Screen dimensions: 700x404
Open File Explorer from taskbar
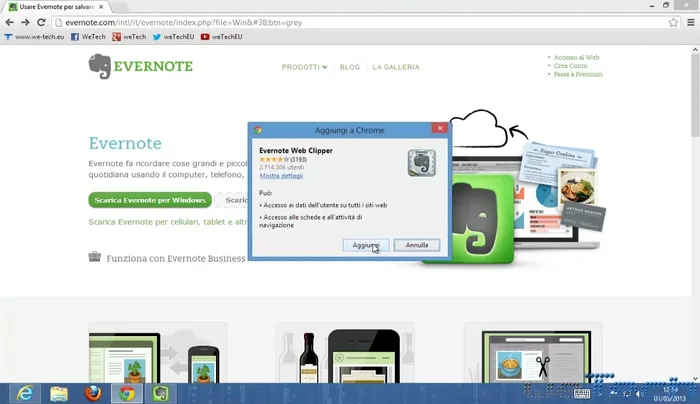point(59,393)
